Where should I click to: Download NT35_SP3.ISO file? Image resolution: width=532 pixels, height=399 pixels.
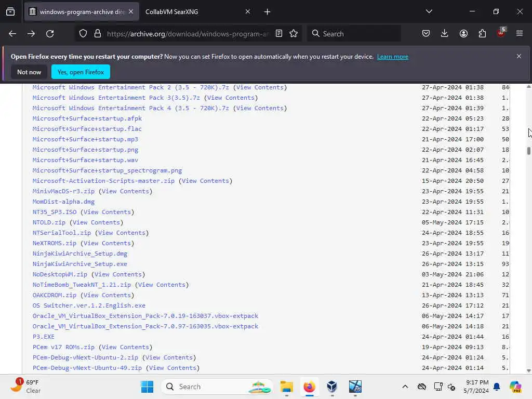(55, 212)
